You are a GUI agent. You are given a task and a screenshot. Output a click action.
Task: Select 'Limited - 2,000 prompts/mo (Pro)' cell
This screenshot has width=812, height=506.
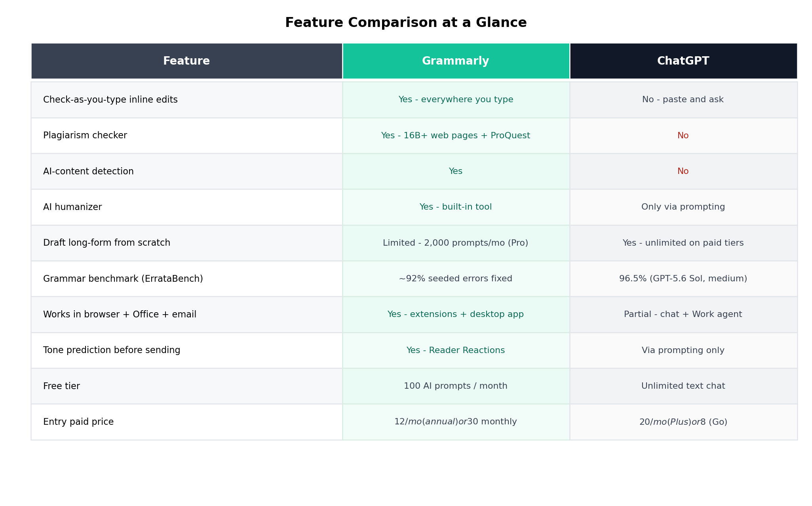[x=456, y=243]
